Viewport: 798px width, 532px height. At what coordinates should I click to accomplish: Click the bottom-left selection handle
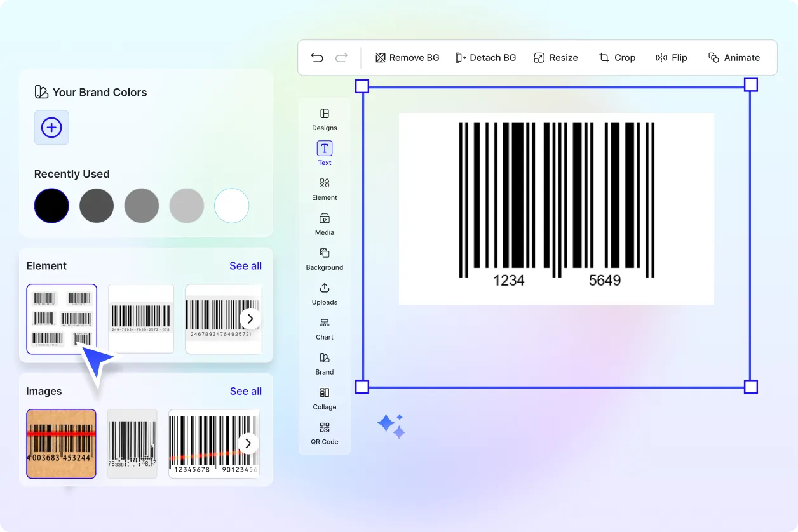(362, 387)
